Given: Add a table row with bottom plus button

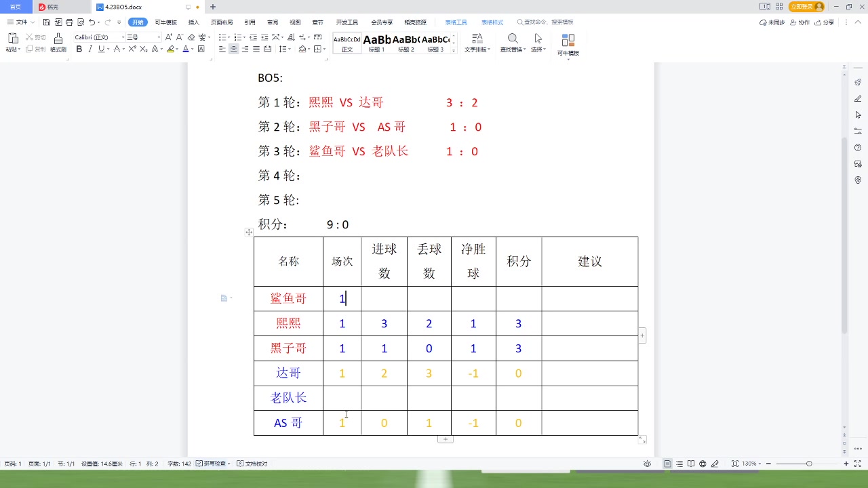Looking at the screenshot, I should click(446, 439).
